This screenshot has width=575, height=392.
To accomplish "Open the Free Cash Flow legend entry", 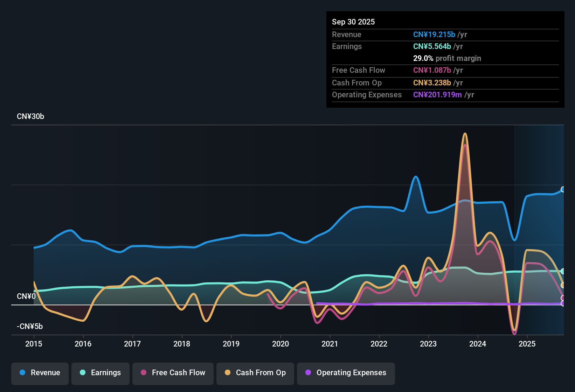I will tap(173, 373).
